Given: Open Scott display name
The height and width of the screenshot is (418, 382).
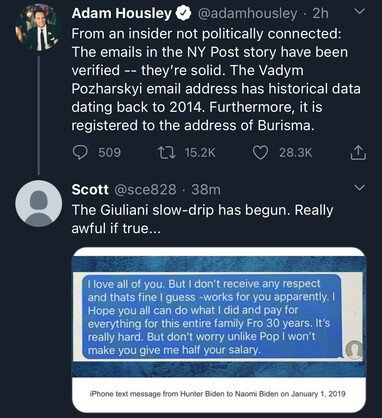Looking at the screenshot, I should (90, 190).
